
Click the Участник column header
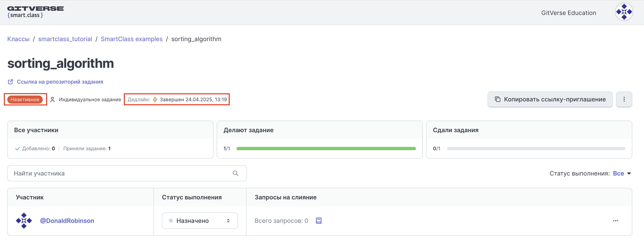click(x=30, y=197)
